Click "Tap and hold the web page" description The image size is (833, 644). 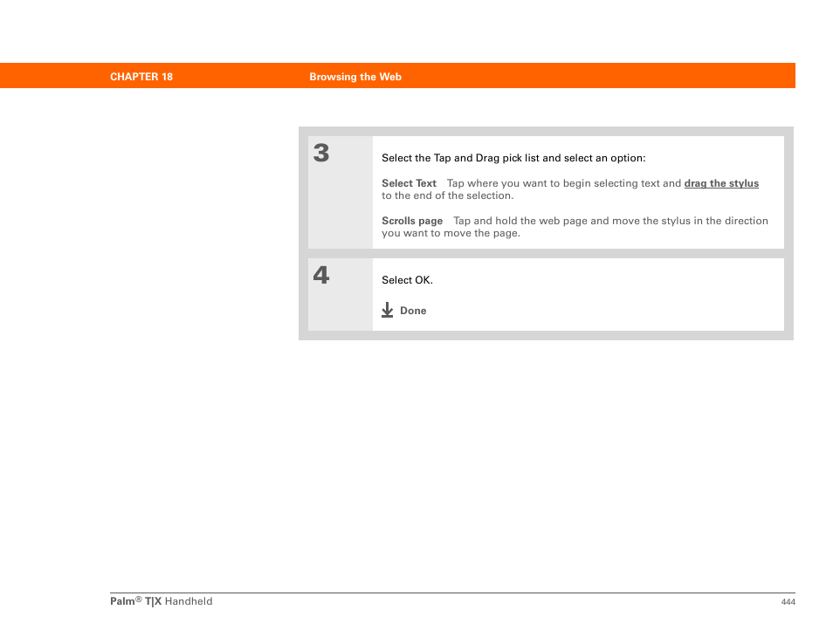(x=610, y=221)
